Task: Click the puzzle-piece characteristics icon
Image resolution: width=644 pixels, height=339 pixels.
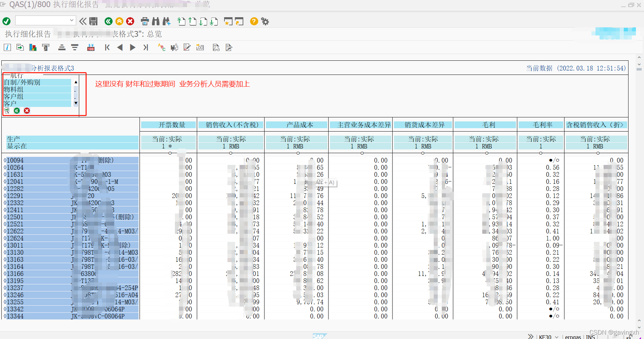Action: (174, 47)
